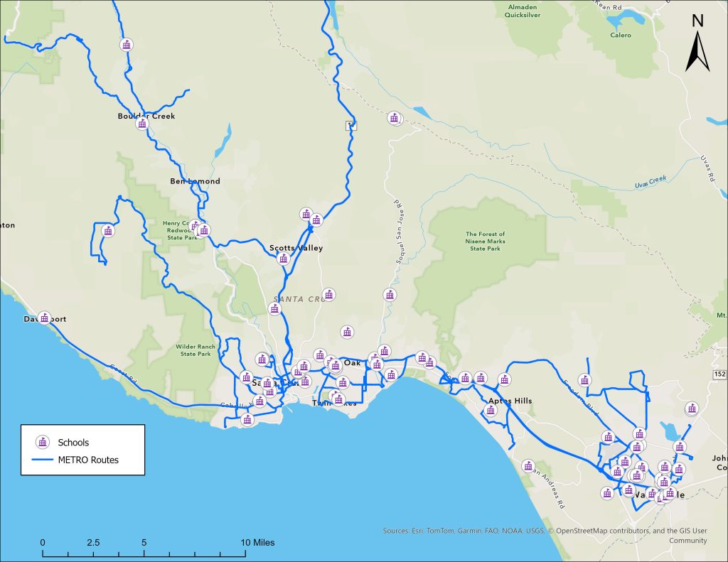The height and width of the screenshot is (562, 728).
Task: Click the school icon near Henry Cowell Redwoods
Action: 205,229
